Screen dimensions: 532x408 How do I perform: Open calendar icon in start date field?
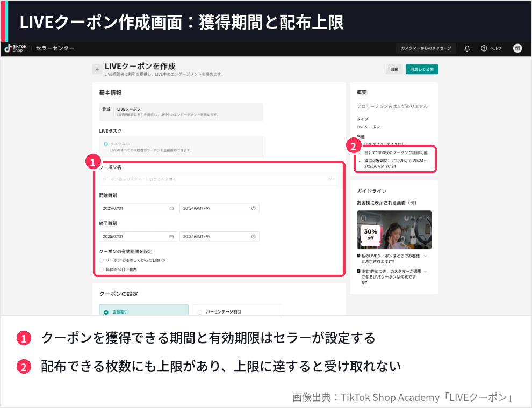[x=171, y=208]
